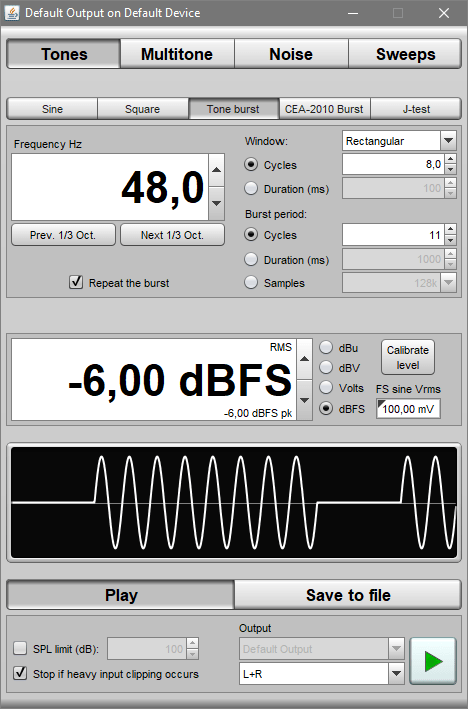The width and height of the screenshot is (468, 709).
Task: Choose burst period Duration (ms) option
Action: coord(251,259)
